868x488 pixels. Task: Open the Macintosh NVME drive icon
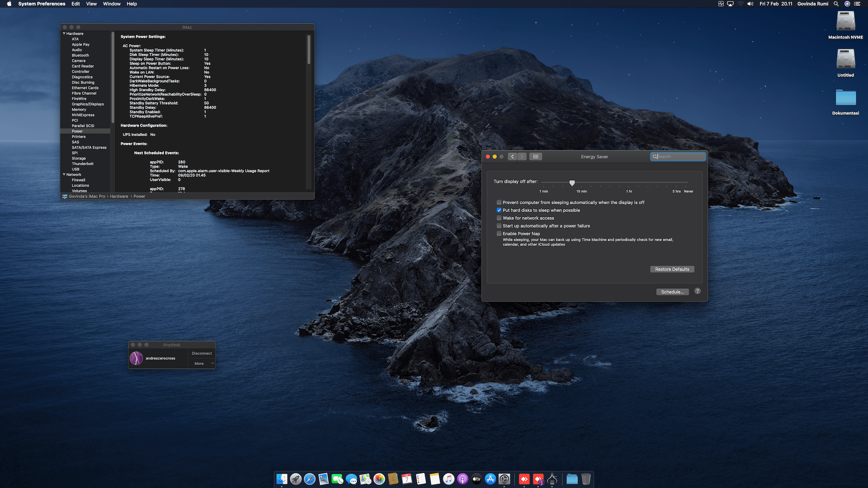(845, 21)
